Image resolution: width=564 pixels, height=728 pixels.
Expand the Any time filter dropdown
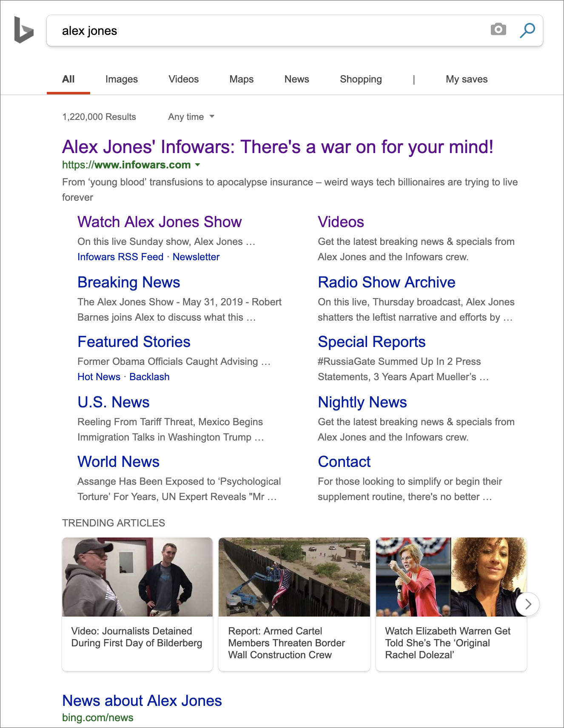pos(191,117)
